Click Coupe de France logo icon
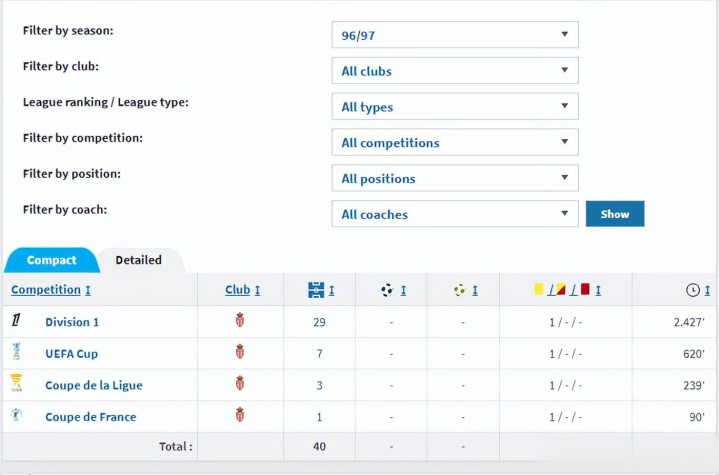The width and height of the screenshot is (719, 475). [16, 416]
